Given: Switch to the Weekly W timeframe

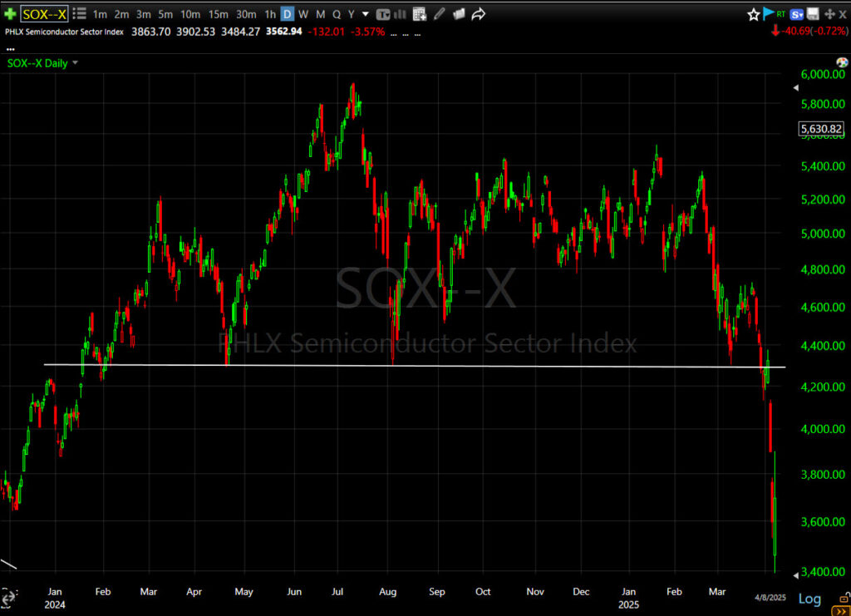Looking at the screenshot, I should (303, 14).
